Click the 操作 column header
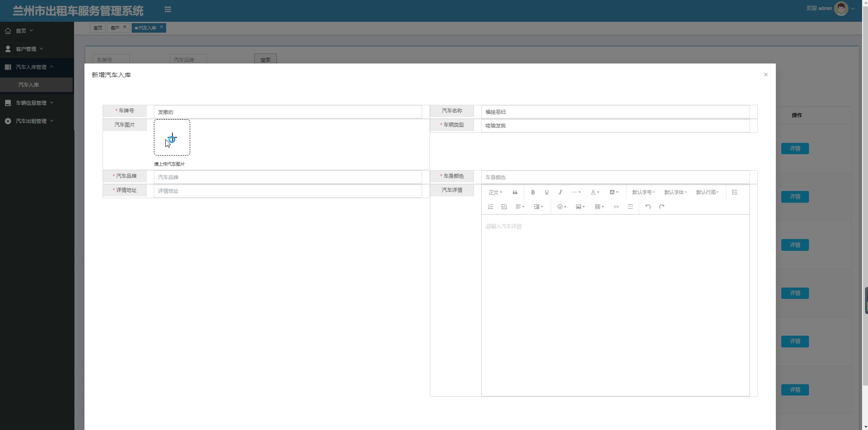This screenshot has height=430, width=868. point(797,115)
